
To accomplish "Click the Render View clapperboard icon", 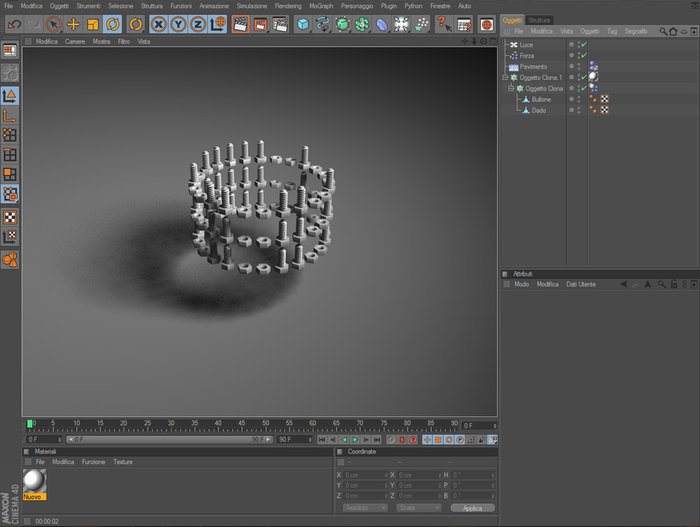I will point(241,24).
